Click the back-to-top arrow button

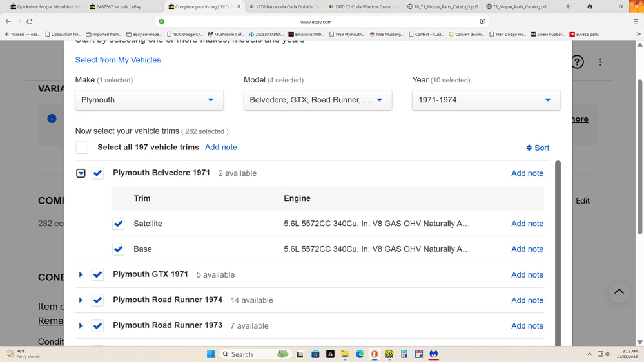[x=619, y=292]
